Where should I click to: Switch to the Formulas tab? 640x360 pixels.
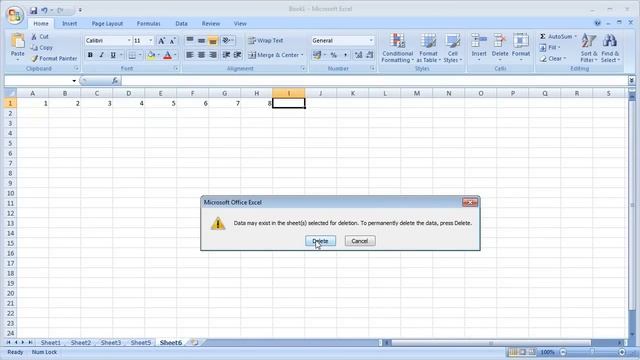point(149,24)
